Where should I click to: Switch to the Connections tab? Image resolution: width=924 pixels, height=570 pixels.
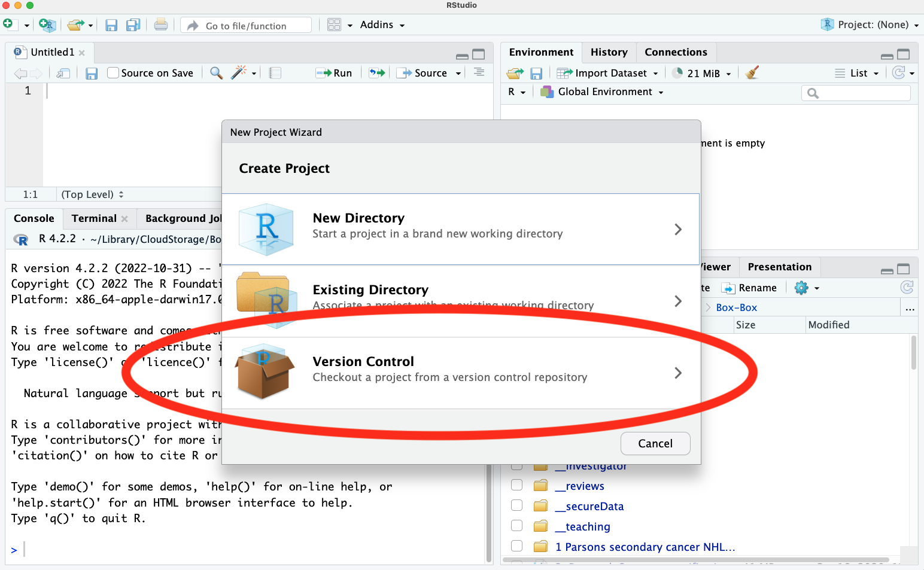(676, 52)
